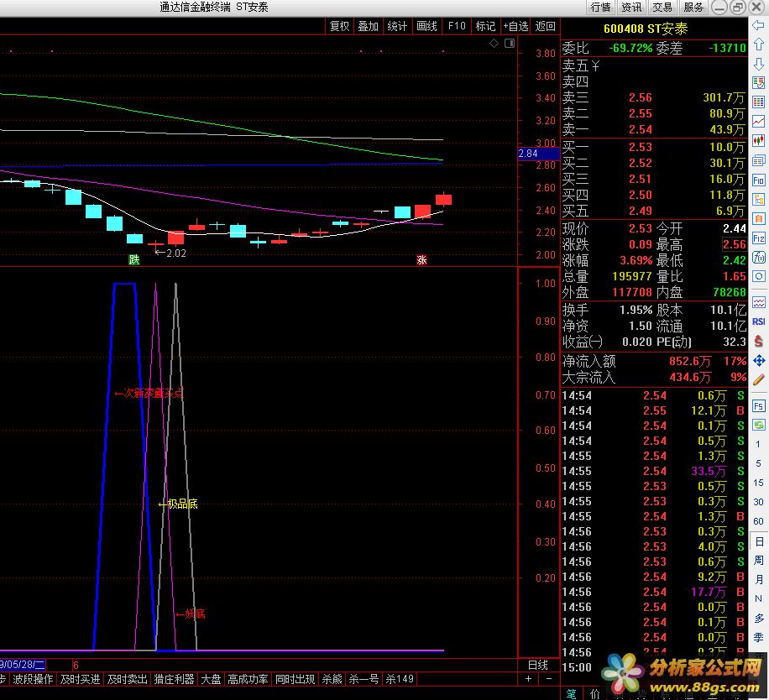The image size is (769, 700).
Task: Click the F12 sidebar icon
Action: tap(759, 238)
